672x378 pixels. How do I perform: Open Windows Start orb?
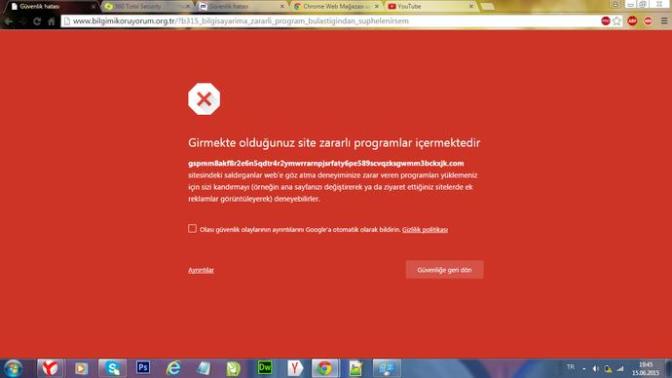click(13, 368)
